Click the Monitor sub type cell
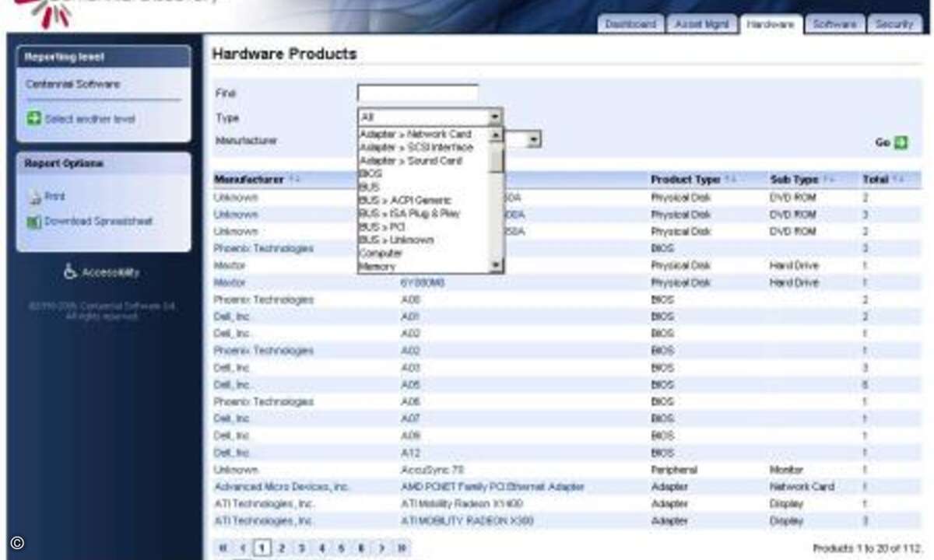Image resolution: width=934 pixels, height=560 pixels. pos(786,470)
